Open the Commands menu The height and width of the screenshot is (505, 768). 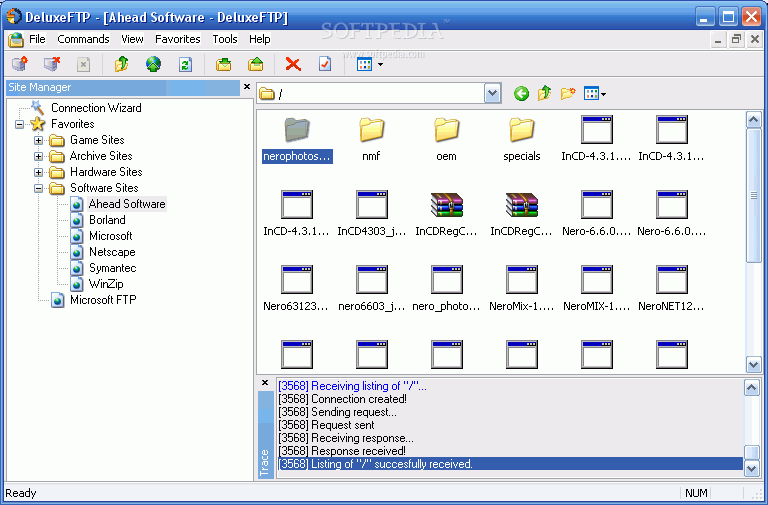tap(83, 39)
